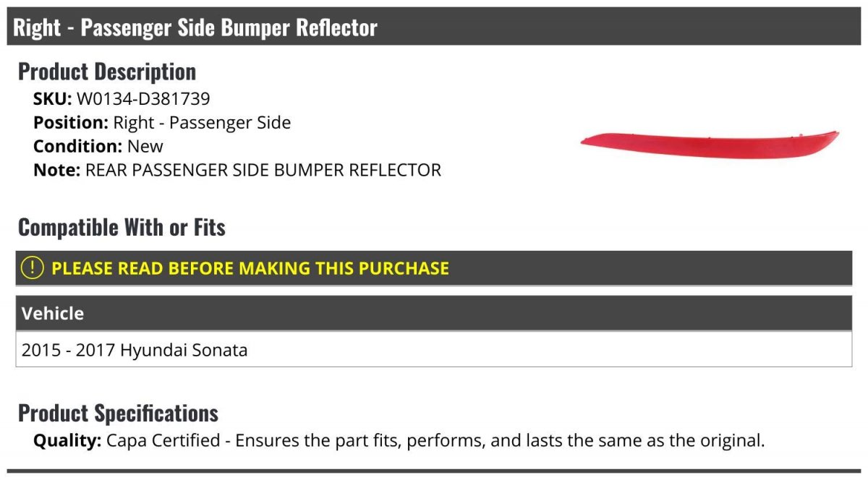Click the Capa Certified quality description
The width and height of the screenshot is (868, 480).
435,440
